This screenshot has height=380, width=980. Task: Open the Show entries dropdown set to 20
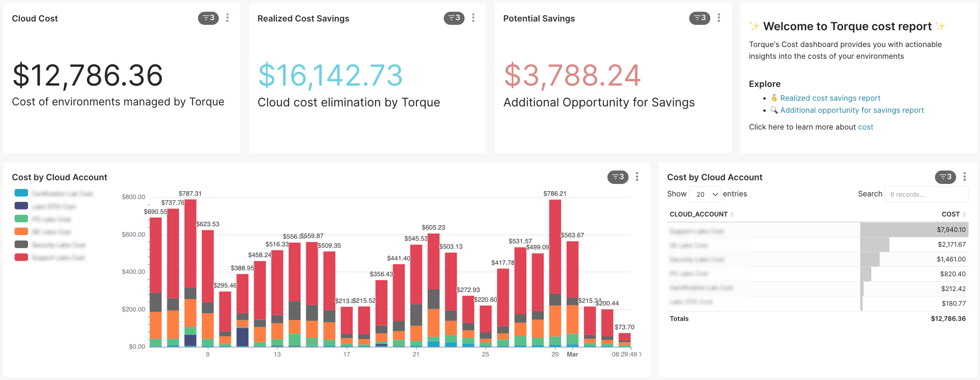704,195
